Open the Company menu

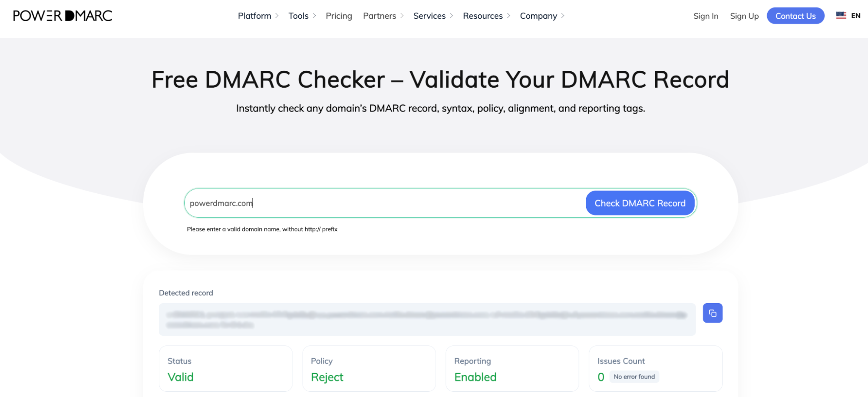(x=538, y=16)
